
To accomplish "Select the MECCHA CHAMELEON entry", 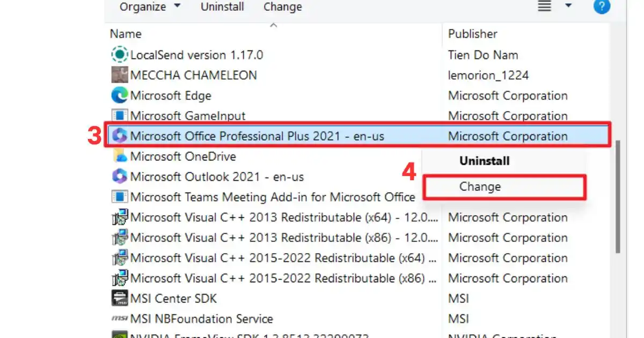I will tap(193, 75).
